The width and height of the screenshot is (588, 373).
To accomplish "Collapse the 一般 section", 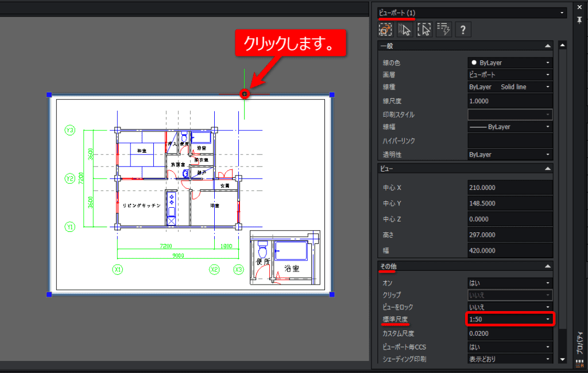I will tap(547, 46).
